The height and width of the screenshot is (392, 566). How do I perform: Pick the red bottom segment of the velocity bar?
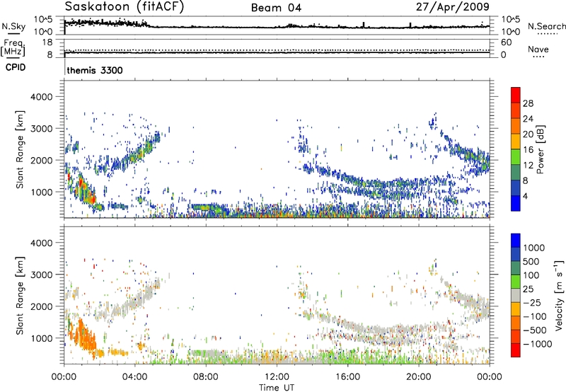coord(516,350)
